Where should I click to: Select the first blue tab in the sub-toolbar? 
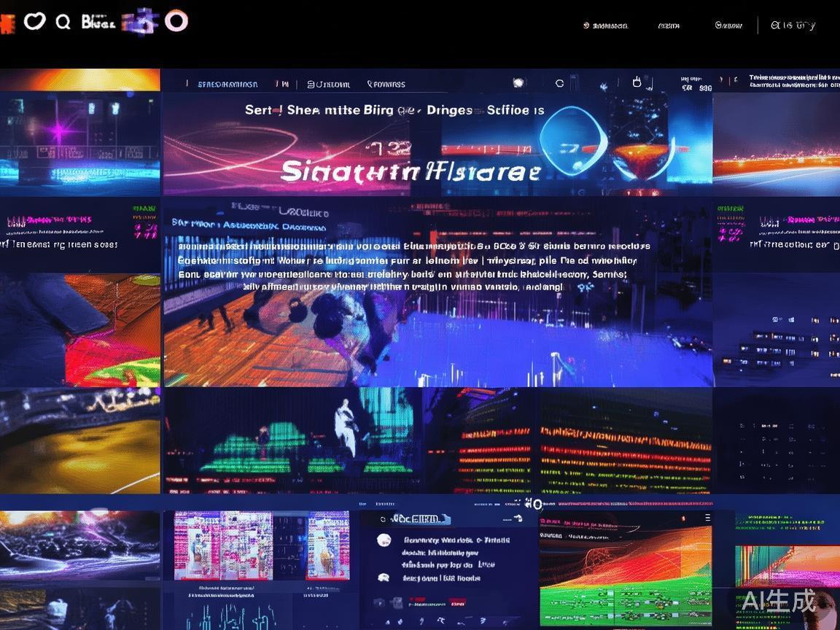point(227,84)
